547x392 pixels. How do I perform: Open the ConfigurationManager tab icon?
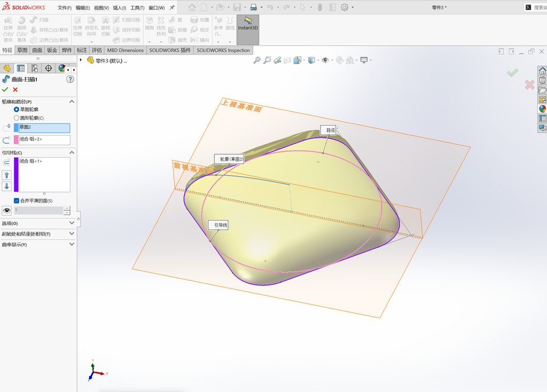pos(35,68)
